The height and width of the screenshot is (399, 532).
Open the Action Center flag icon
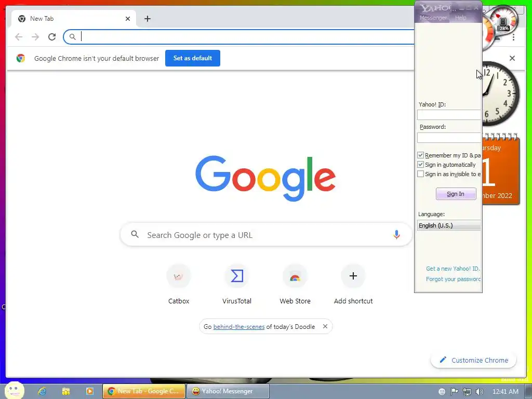454,392
